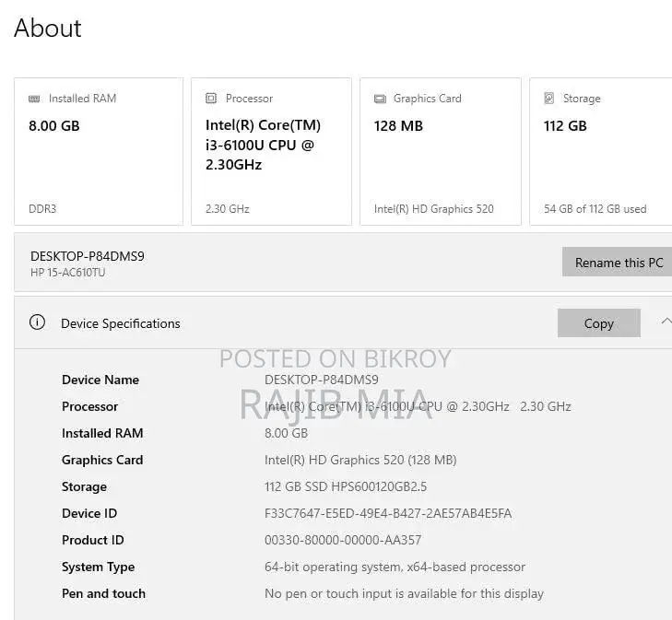Select the Pen and touch value

tap(404, 593)
